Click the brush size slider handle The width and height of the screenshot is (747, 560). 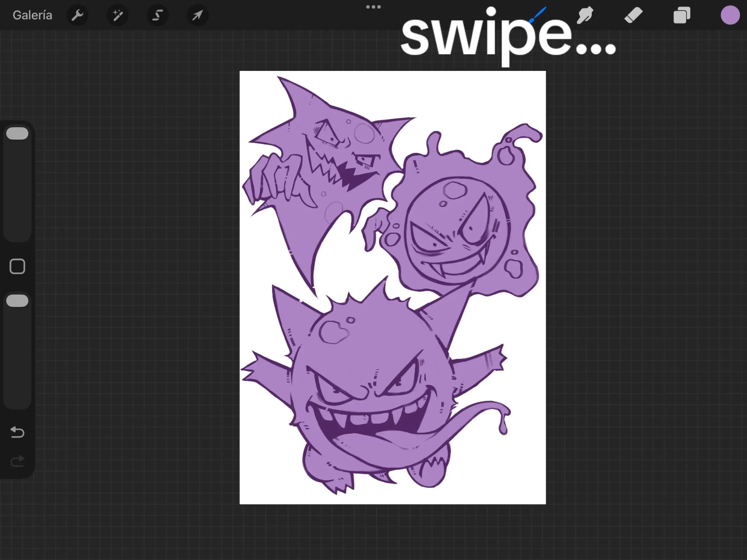tap(18, 133)
